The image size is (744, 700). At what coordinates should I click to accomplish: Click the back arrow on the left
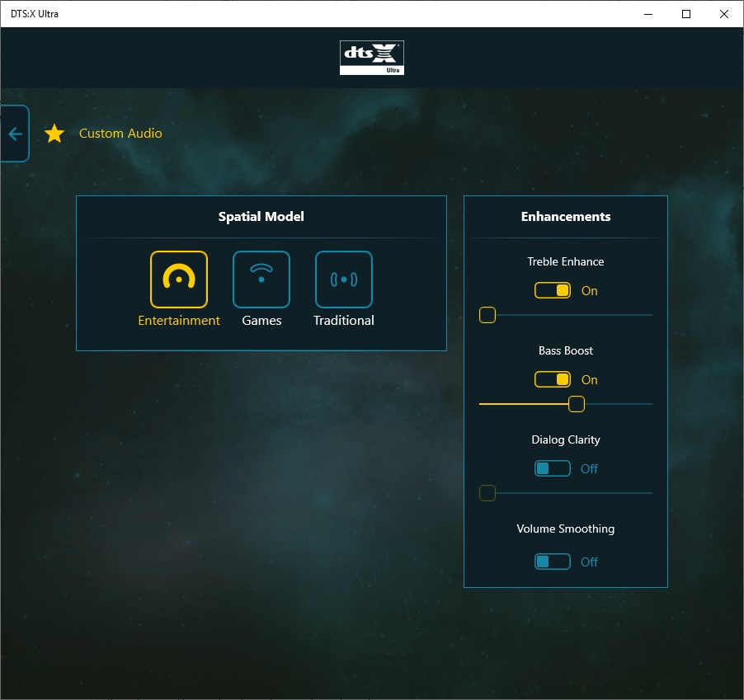point(13,133)
